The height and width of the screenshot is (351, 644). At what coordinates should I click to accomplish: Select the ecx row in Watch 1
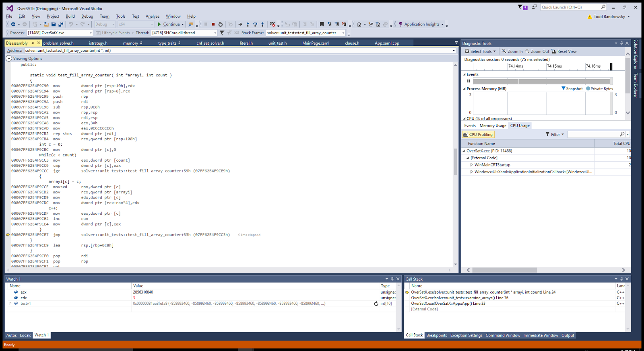click(200, 292)
